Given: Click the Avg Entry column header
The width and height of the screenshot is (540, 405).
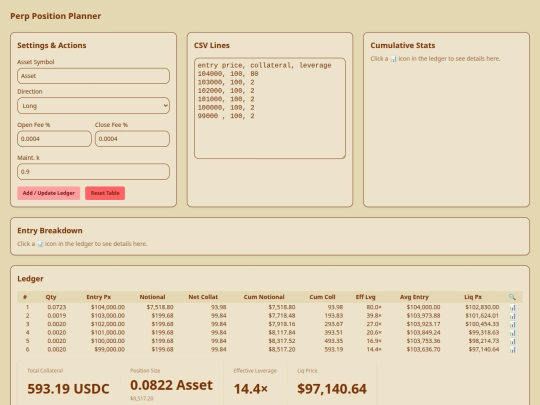Looking at the screenshot, I should (x=414, y=297).
